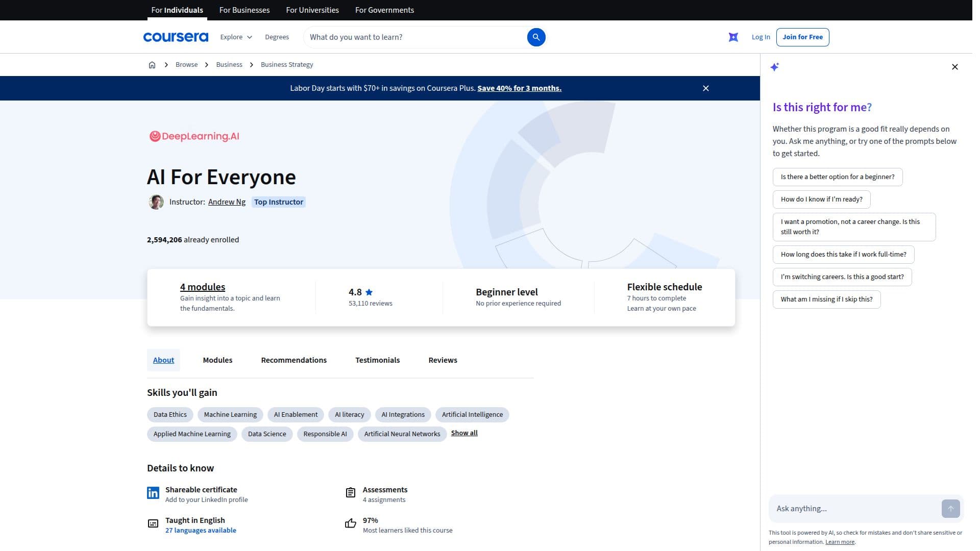Click the DeepLearning.AI logo
Image resolution: width=980 pixels, height=551 pixels.
[194, 136]
